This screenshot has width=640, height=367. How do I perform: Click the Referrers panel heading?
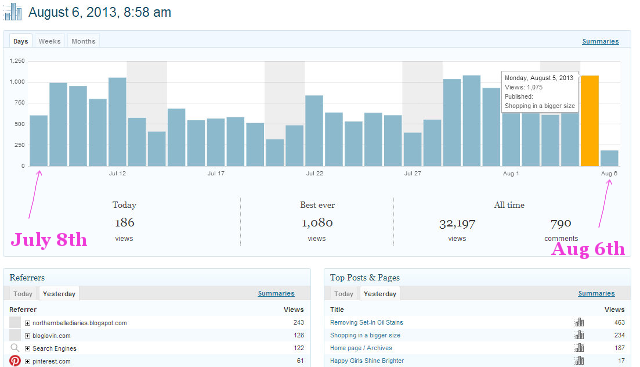[x=27, y=278]
